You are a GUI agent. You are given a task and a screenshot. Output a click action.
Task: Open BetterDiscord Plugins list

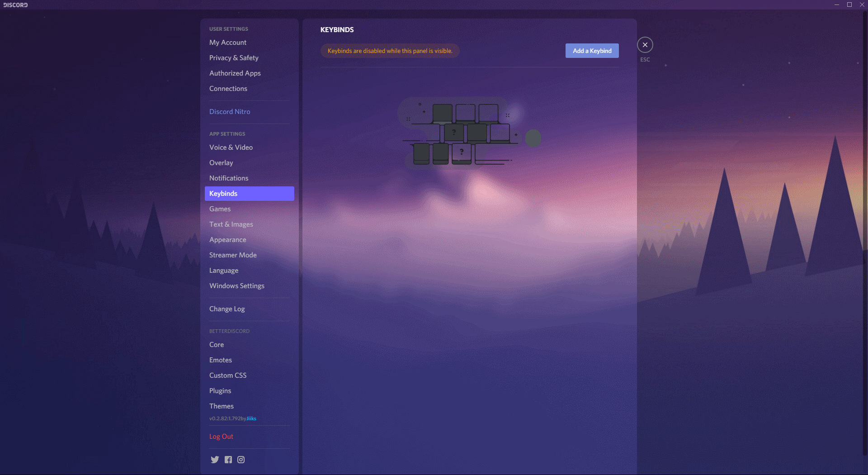pyautogui.click(x=250, y=391)
